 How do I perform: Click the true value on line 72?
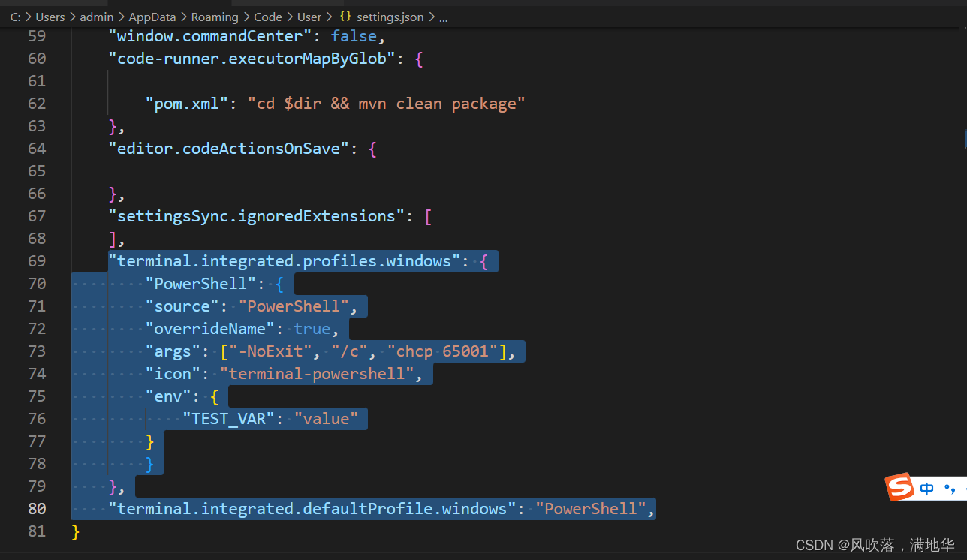(312, 329)
